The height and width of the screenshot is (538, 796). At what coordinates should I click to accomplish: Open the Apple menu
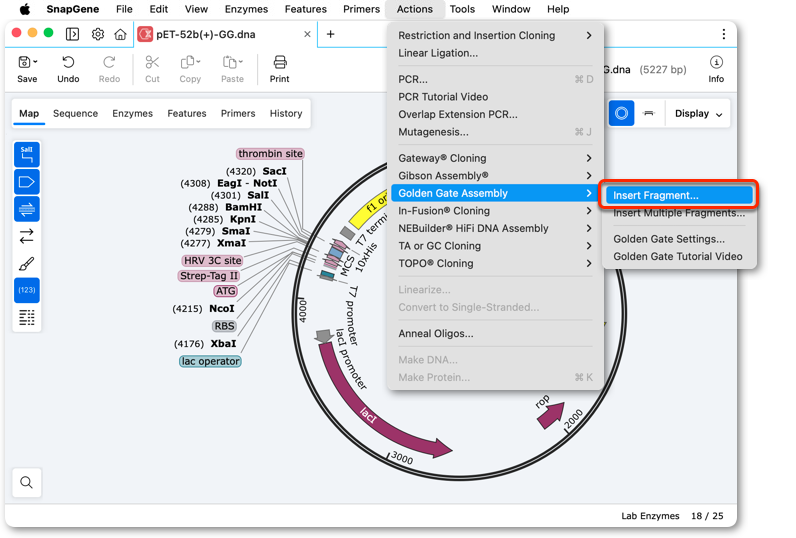[25, 9]
